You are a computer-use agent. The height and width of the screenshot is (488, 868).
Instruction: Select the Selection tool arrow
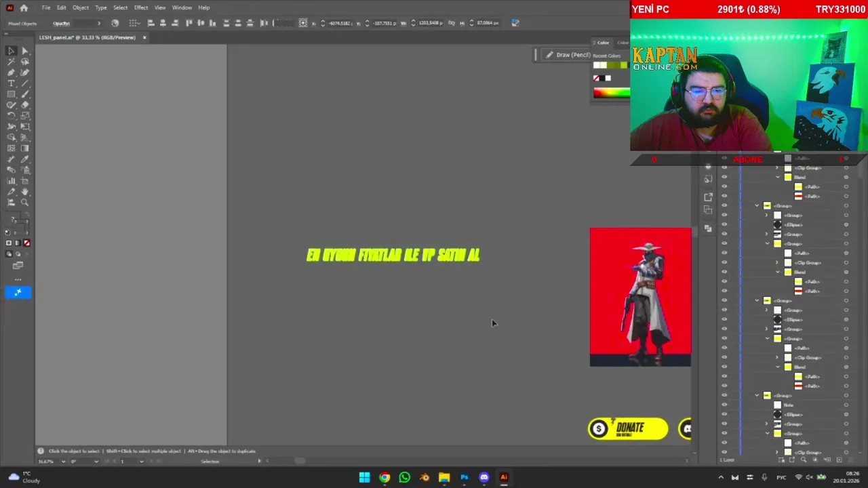12,51
